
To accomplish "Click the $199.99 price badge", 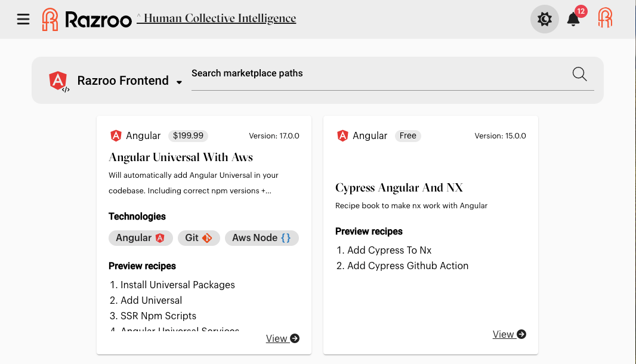I will click(x=188, y=135).
